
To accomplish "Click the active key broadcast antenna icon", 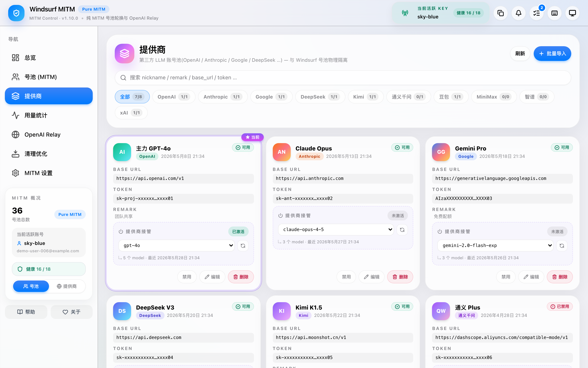I will tap(405, 13).
